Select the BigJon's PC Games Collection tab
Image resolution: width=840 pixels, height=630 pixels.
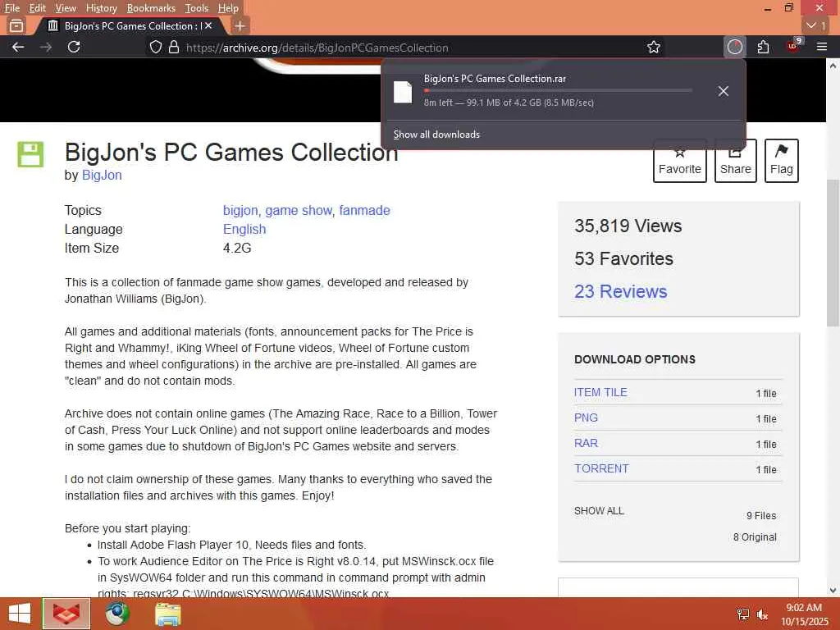point(129,25)
